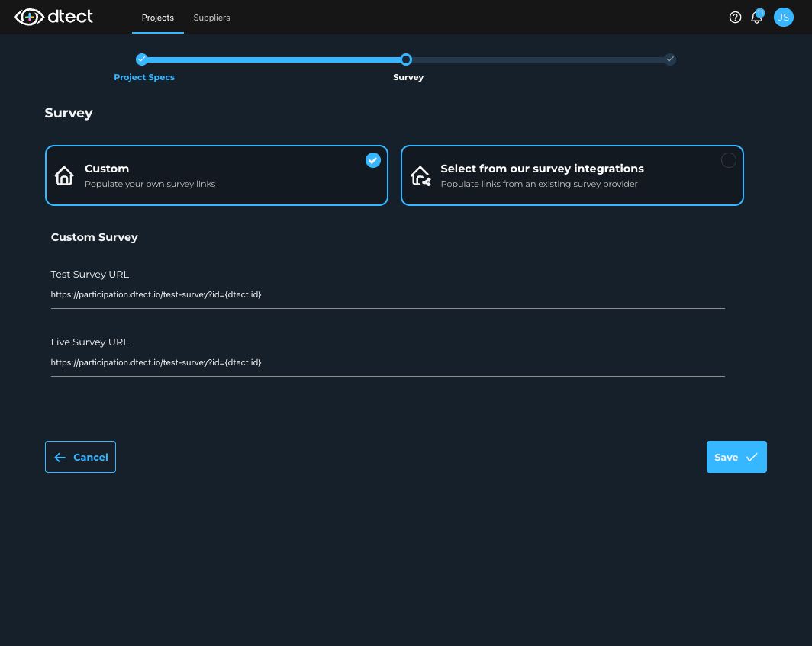The width and height of the screenshot is (812, 646).
Task: Select the Custom survey radio button
Action: point(373,160)
